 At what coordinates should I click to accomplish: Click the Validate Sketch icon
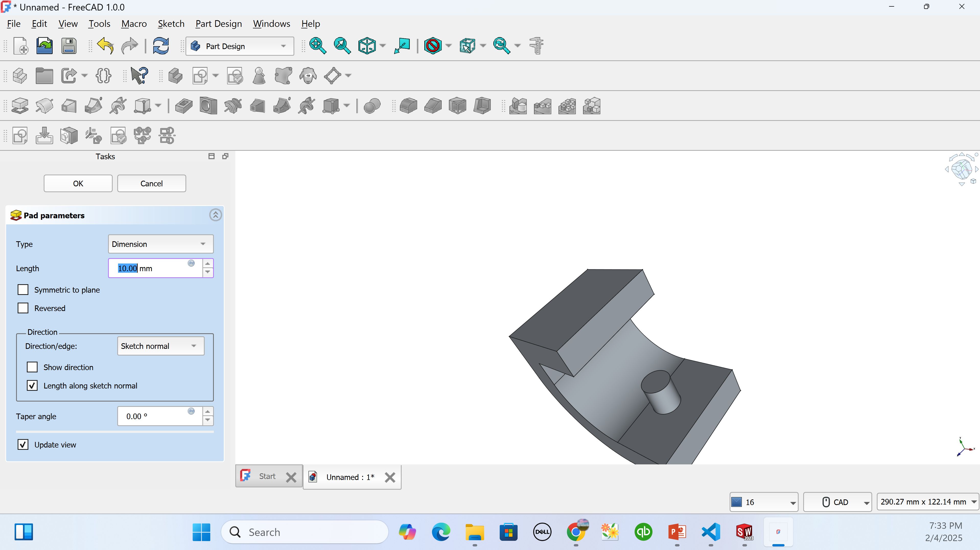(x=235, y=76)
